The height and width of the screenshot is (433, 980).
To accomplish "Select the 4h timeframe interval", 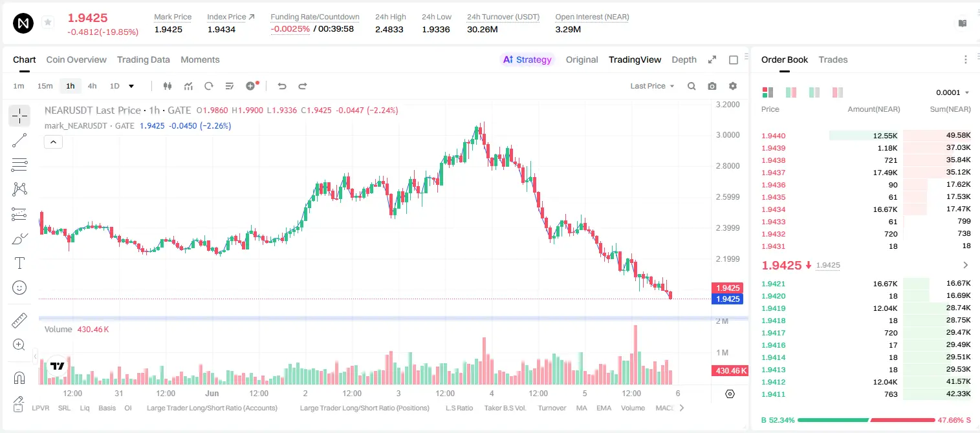I will pos(92,86).
